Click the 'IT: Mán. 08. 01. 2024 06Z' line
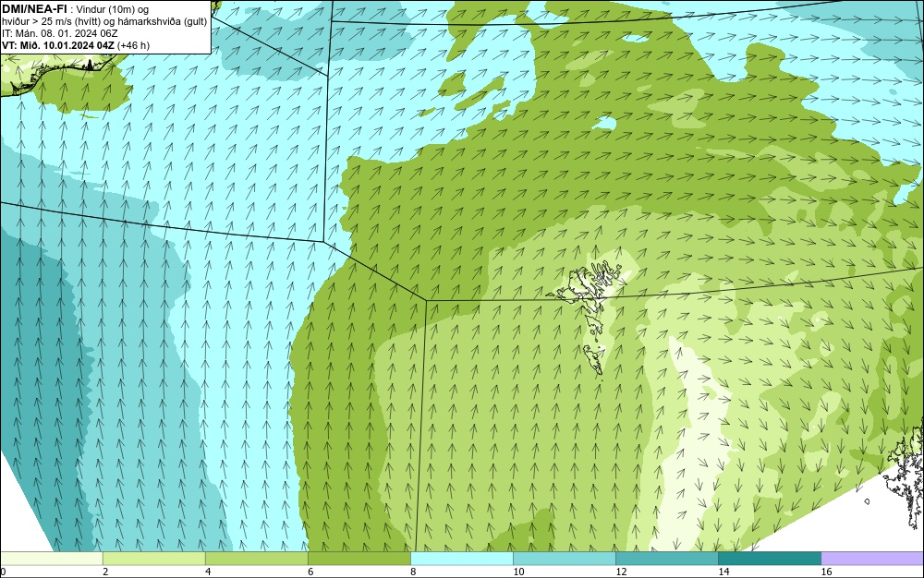 click(x=59, y=33)
